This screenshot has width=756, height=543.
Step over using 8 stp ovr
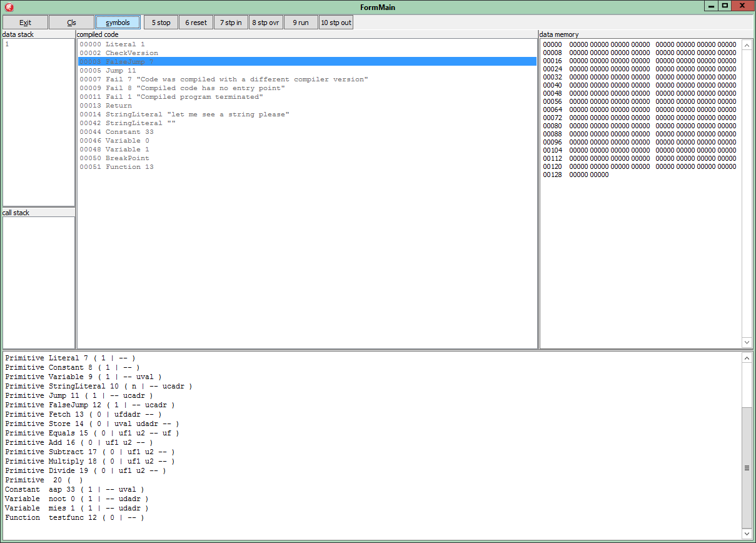[266, 23]
